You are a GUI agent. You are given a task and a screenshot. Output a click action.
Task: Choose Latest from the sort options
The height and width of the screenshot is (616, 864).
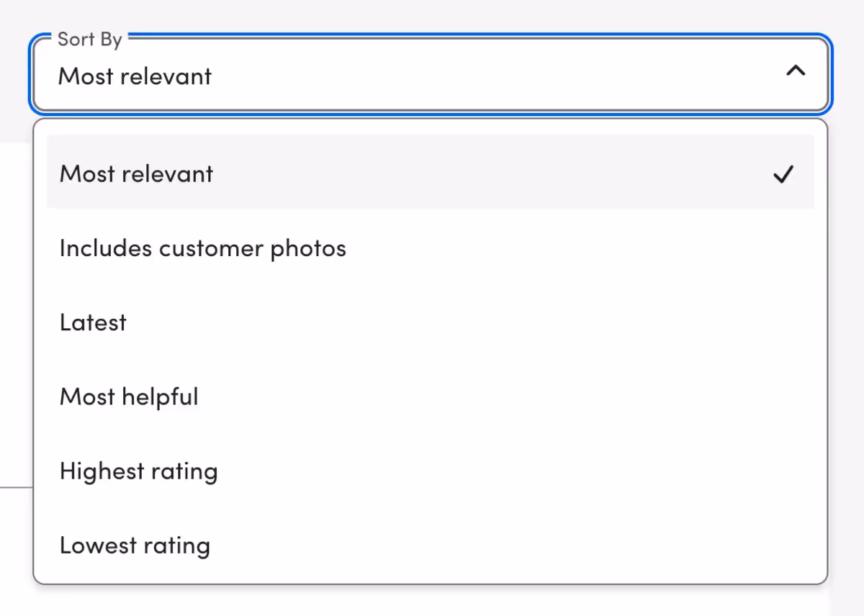(93, 323)
